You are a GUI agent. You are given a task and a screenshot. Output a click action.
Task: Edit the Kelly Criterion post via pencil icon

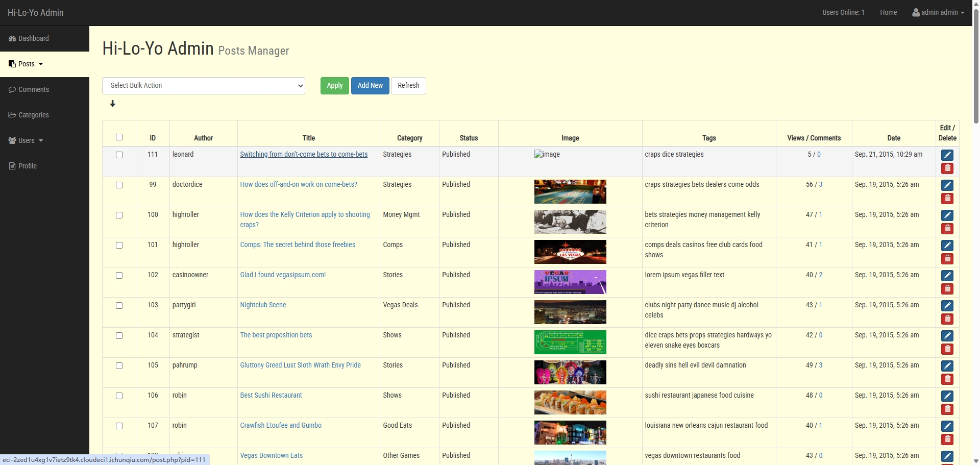click(x=947, y=215)
